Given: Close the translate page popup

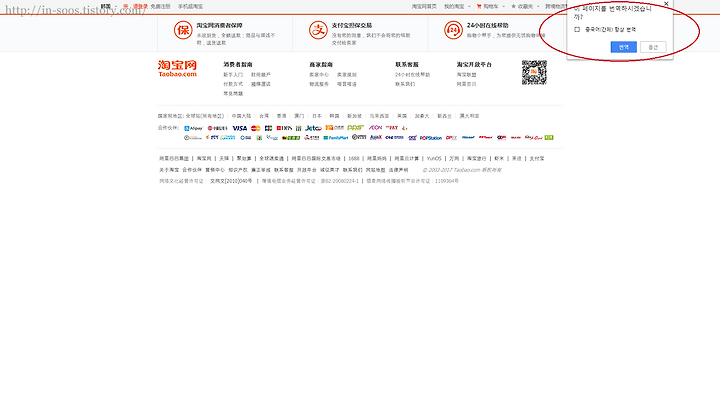Looking at the screenshot, I should (x=666, y=4).
